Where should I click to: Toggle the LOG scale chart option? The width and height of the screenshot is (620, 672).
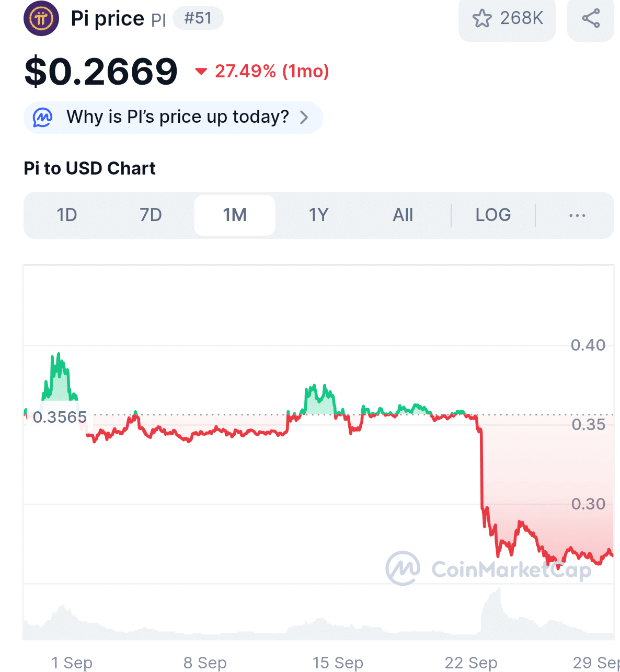coord(493,215)
